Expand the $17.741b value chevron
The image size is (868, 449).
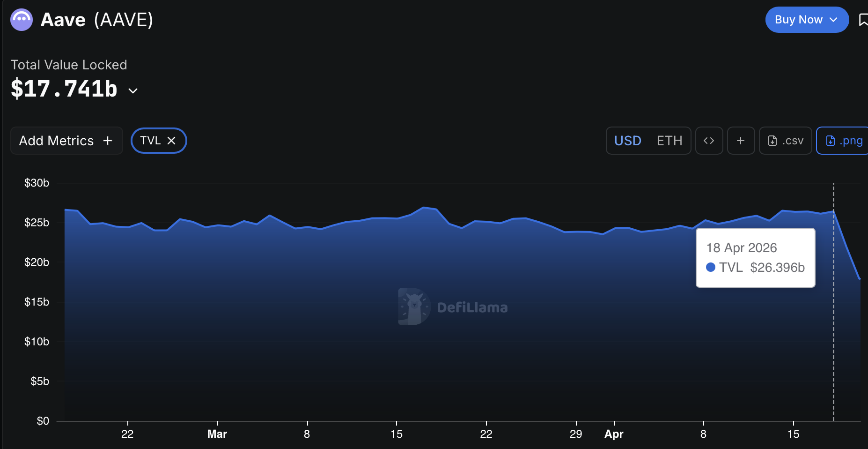[133, 91]
